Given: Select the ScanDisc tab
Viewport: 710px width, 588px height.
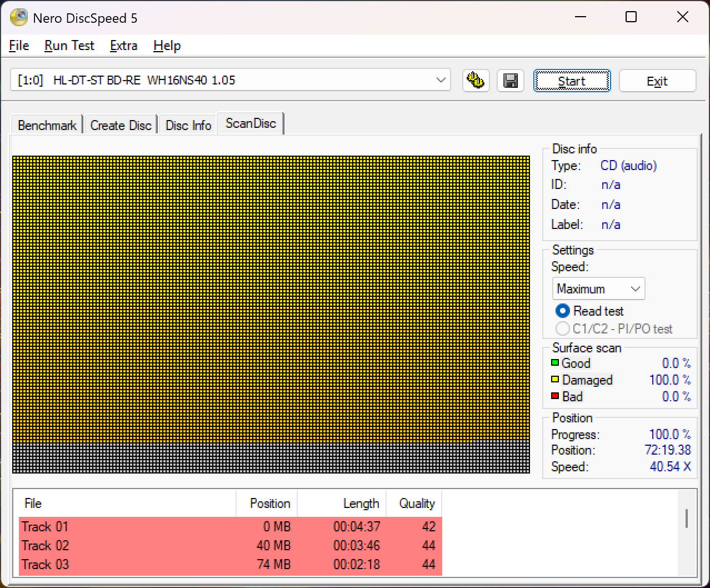Looking at the screenshot, I should (251, 123).
